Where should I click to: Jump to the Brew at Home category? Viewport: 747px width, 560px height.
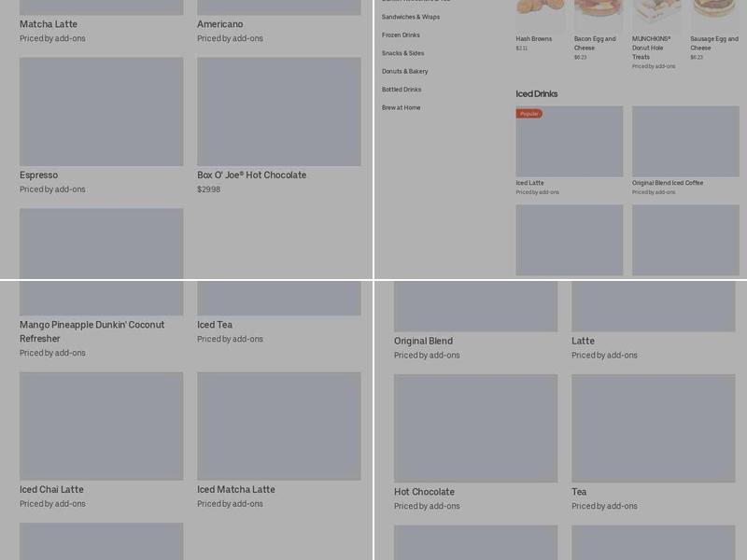click(401, 107)
